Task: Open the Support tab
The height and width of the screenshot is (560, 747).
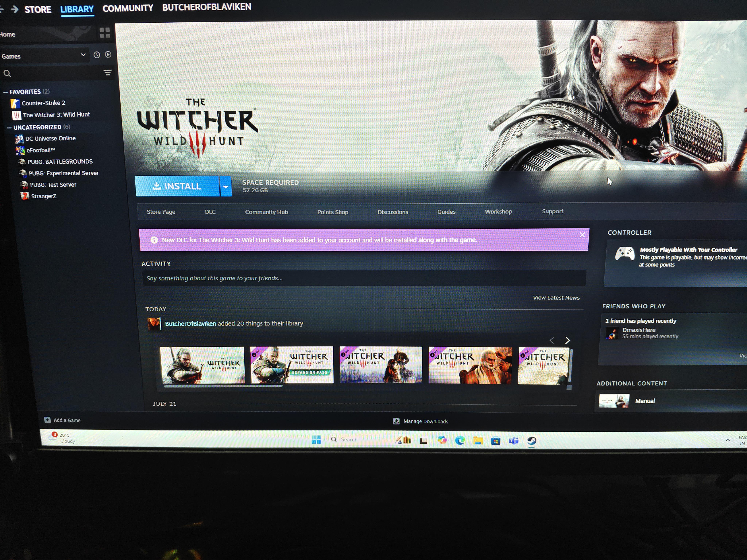Action: click(552, 211)
